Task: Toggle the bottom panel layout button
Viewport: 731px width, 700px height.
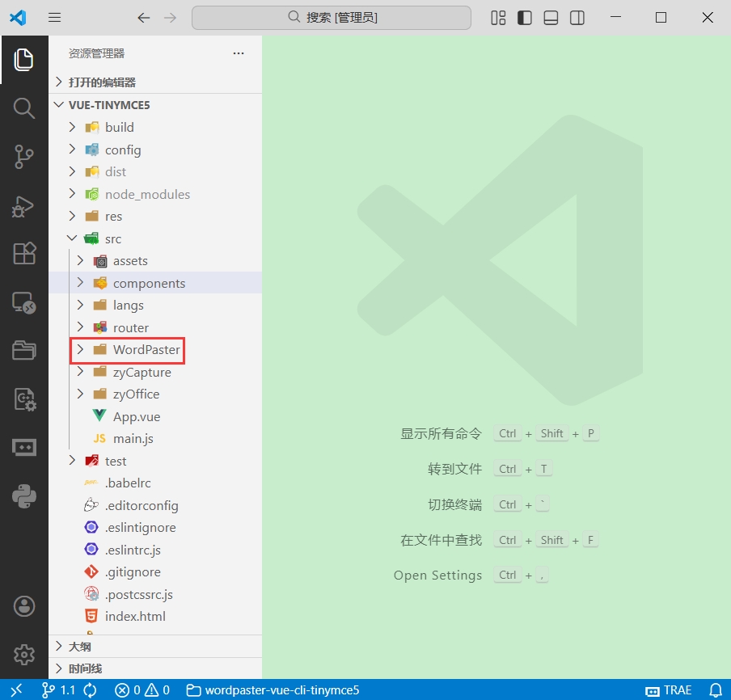Action: (x=551, y=18)
